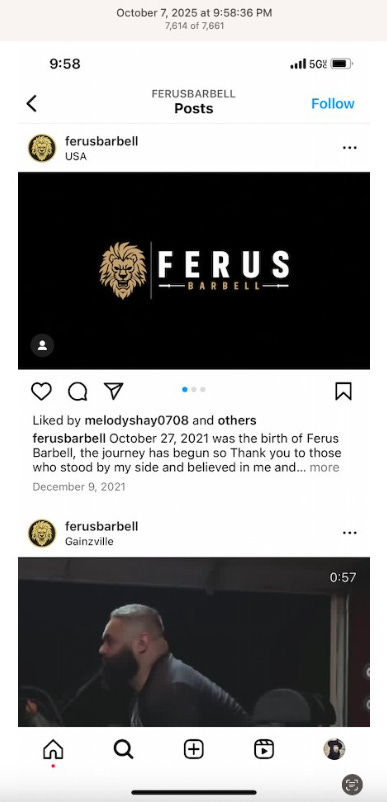Tap the back arrow beside Posts
Viewport: 387px width, 802px height.
[x=32, y=103]
